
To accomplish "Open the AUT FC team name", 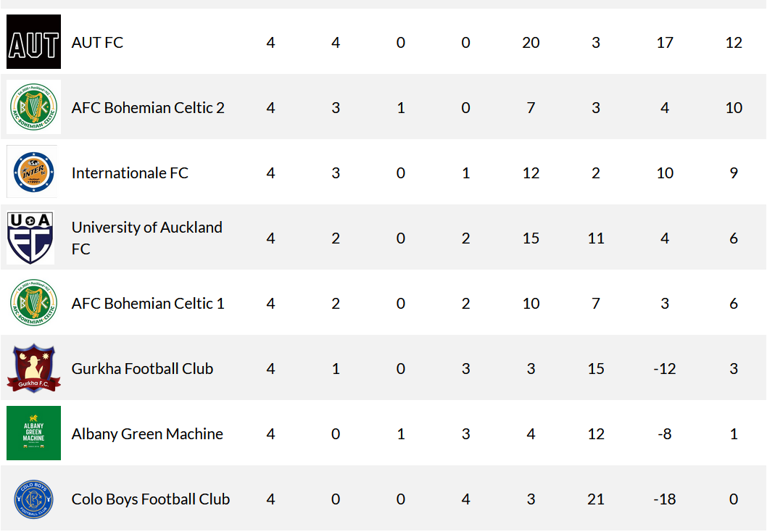I will click(x=97, y=43).
